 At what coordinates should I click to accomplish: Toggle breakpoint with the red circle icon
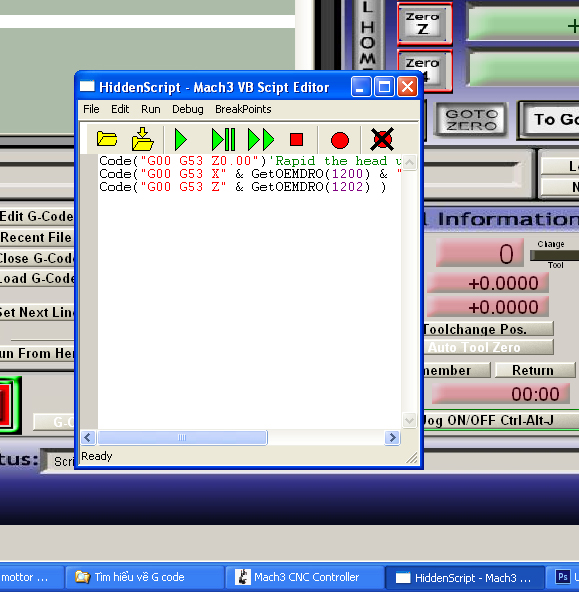340,140
